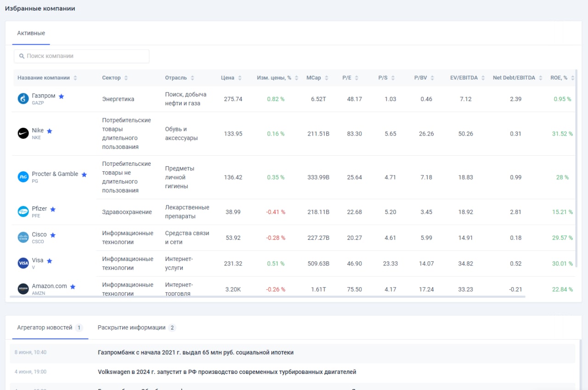This screenshot has width=588, height=390.
Task: Click the Visa company logo
Action: 23,263
